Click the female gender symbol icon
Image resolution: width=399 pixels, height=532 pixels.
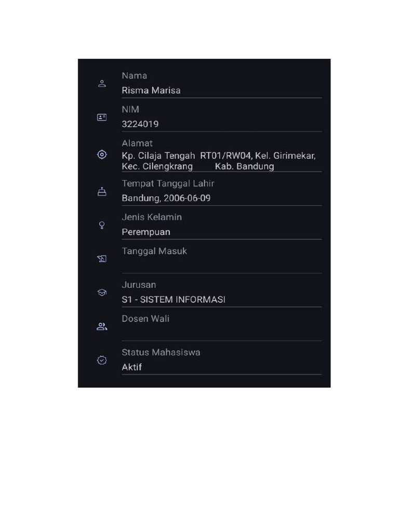(102, 225)
